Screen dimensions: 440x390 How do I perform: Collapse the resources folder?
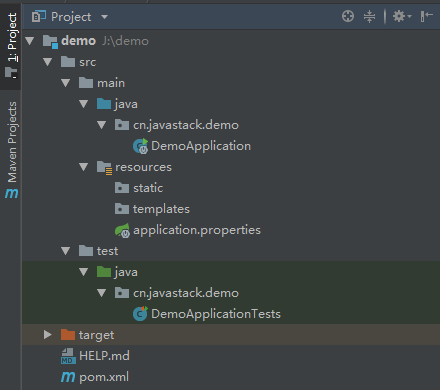[x=84, y=167]
